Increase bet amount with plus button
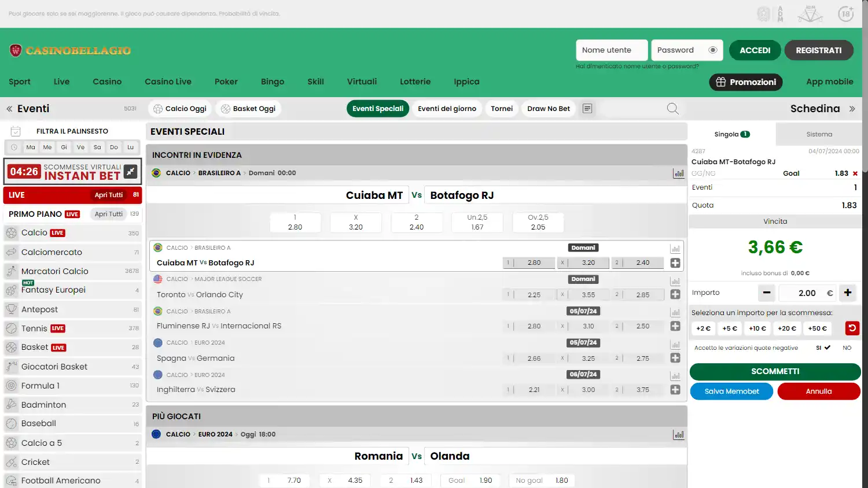868x488 pixels. coord(848,293)
